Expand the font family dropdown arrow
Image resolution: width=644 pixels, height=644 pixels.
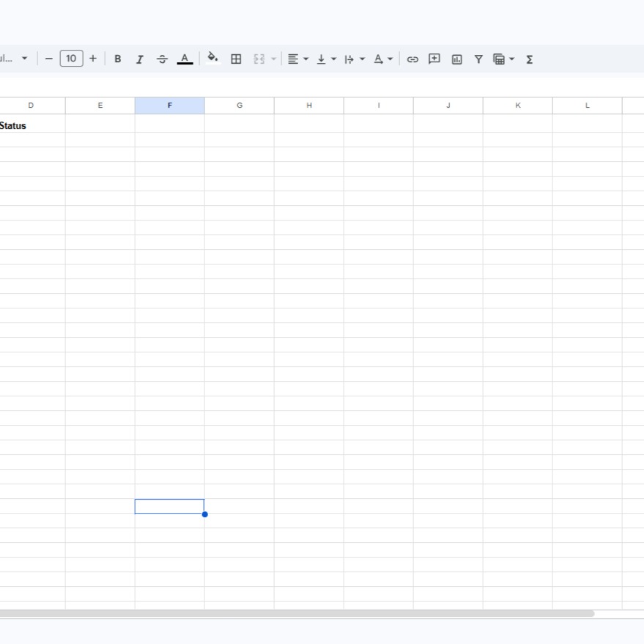(25, 59)
